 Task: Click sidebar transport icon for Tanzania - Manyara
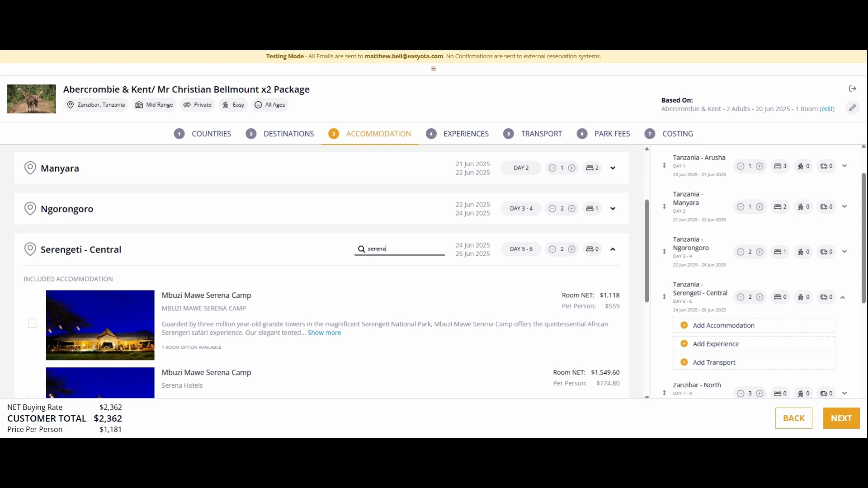[824, 207]
